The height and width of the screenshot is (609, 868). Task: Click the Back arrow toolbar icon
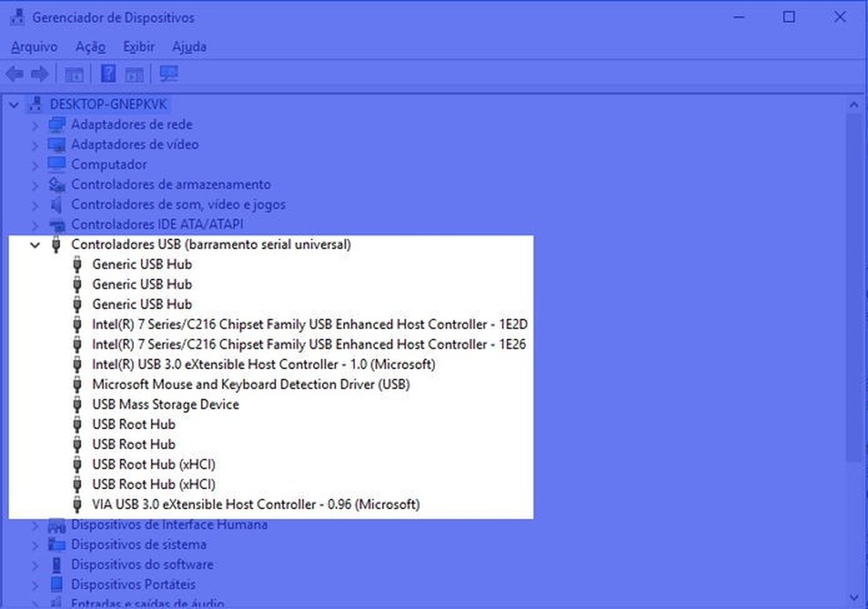(14, 73)
